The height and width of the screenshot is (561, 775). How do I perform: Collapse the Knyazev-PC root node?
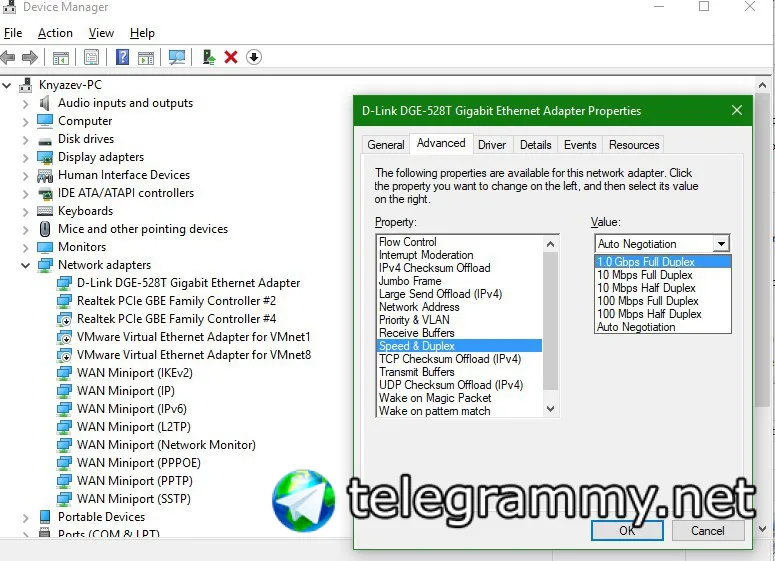[x=6, y=86]
